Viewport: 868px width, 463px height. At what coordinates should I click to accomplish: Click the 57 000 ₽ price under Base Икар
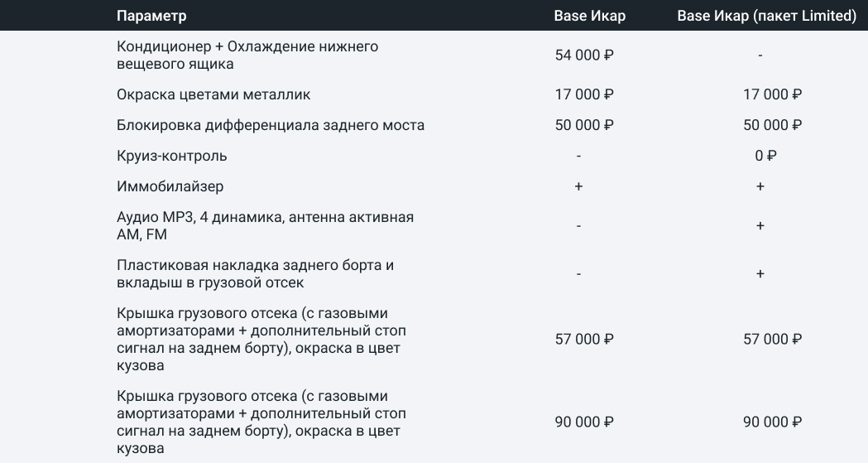point(584,339)
